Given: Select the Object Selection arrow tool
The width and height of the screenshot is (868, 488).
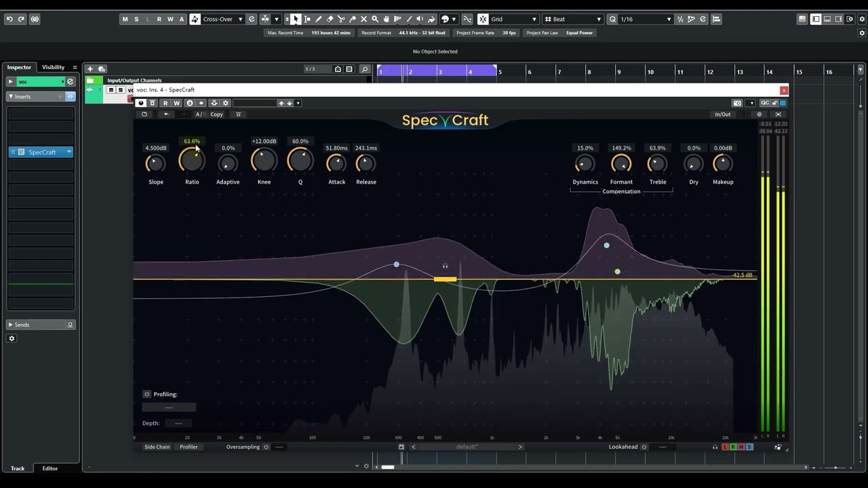Looking at the screenshot, I should (296, 19).
